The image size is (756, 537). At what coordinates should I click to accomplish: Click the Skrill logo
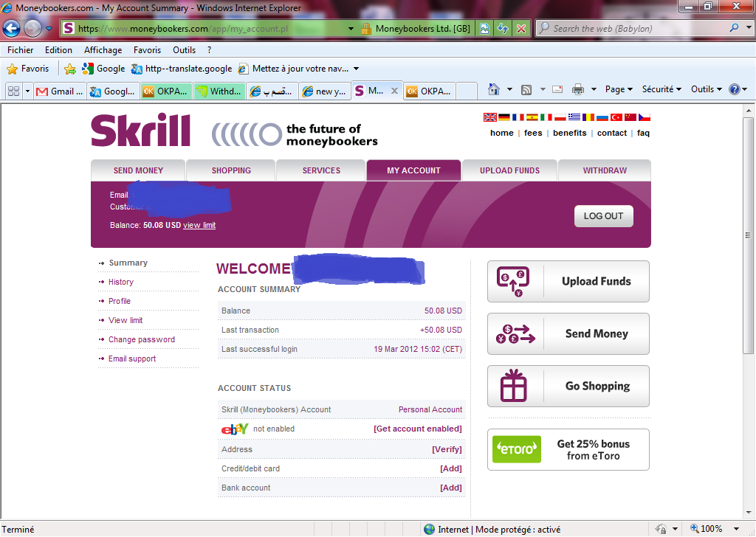[x=140, y=130]
